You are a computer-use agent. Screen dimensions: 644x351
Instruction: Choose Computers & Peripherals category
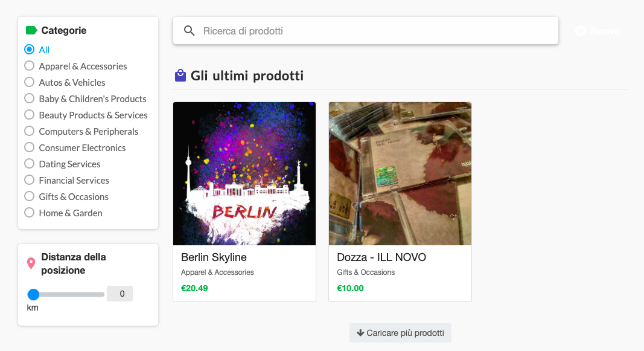pos(29,131)
